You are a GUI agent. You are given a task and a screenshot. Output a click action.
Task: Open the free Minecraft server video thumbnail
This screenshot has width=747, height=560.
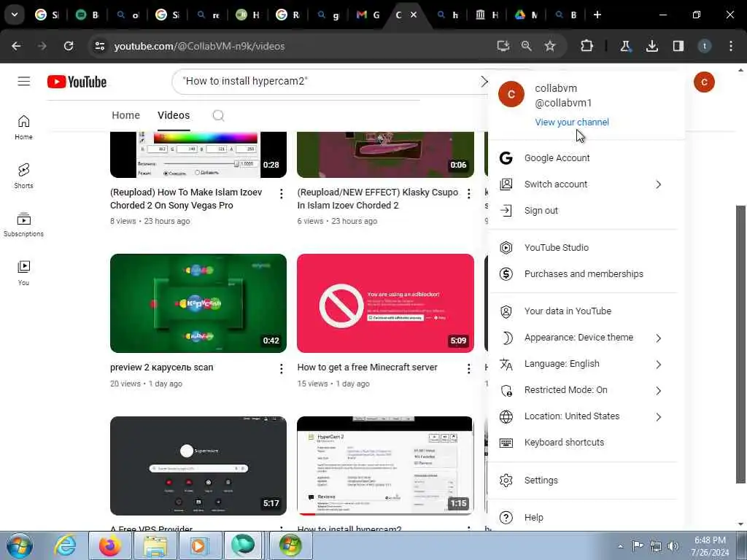pyautogui.click(x=385, y=303)
